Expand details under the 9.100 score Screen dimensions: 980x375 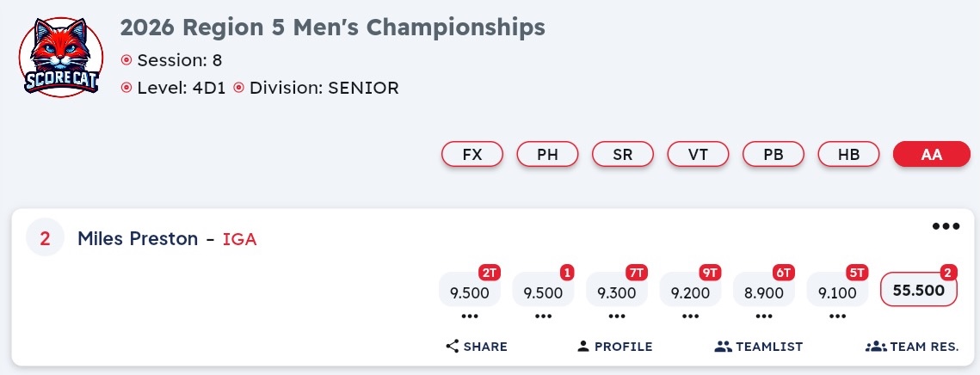(x=837, y=316)
